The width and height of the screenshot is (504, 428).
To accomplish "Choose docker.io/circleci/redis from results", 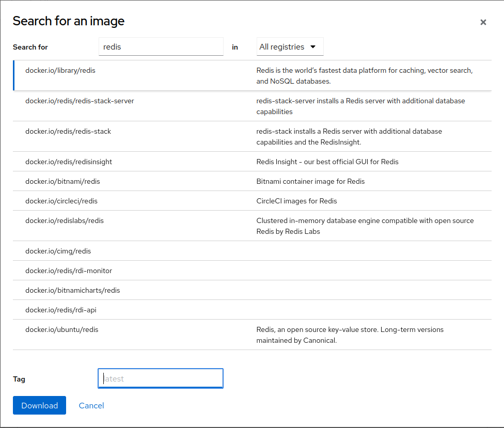I will [61, 201].
